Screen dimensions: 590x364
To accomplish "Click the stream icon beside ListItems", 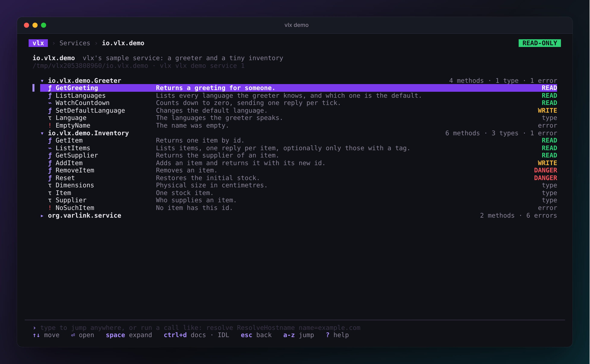I will [x=50, y=148].
